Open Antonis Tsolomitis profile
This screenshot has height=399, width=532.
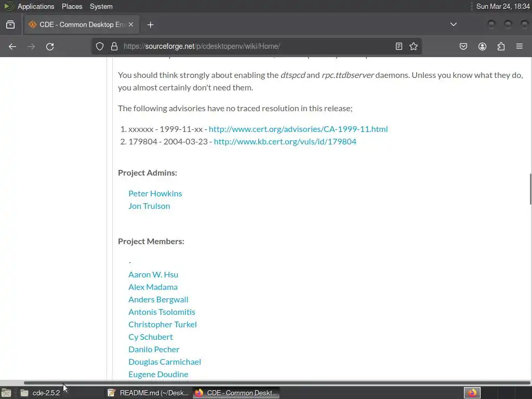pos(162,312)
